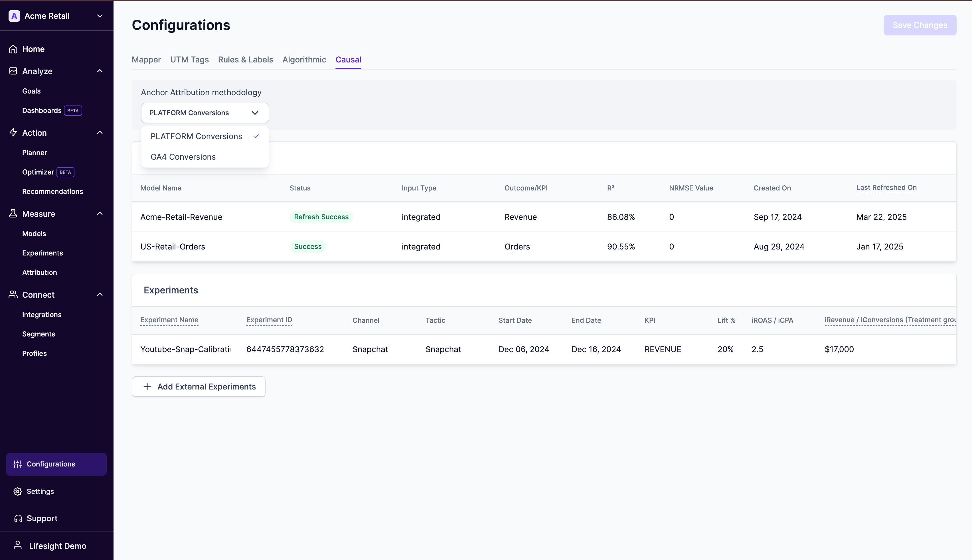This screenshot has width=972, height=560.
Task: Select GA4 Conversions option
Action: [183, 157]
